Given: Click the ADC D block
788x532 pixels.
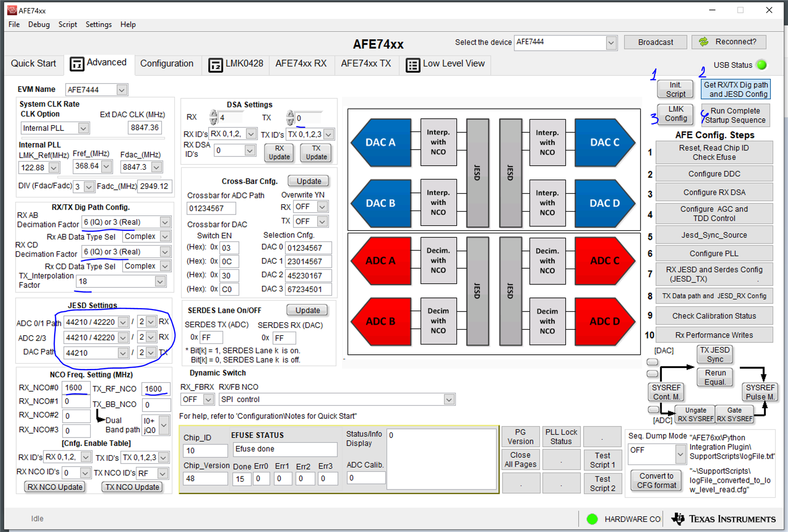Looking at the screenshot, I should tap(605, 321).
